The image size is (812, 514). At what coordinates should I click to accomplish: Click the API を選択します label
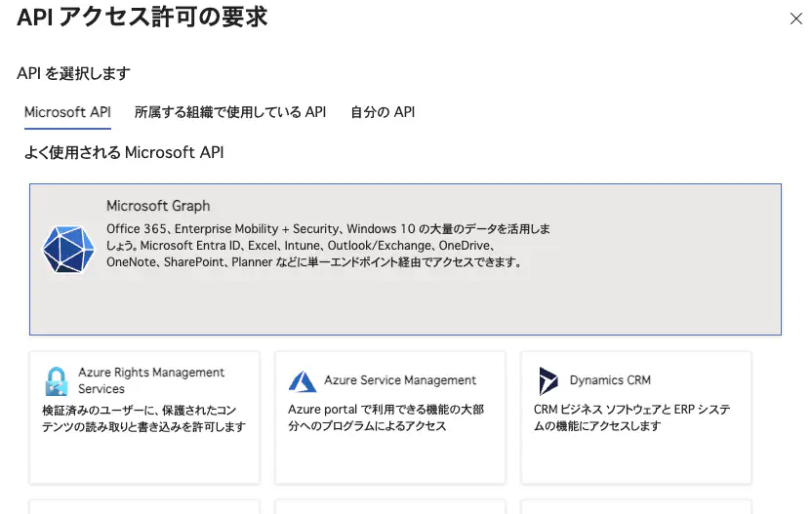(x=73, y=73)
